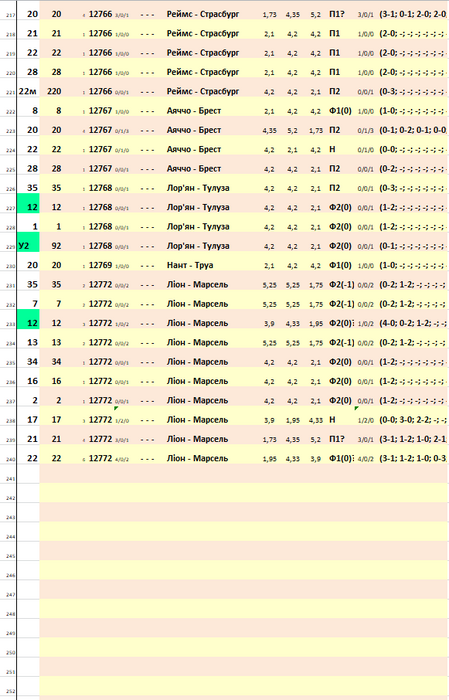Select 'Ліон - Марсель' in row 240
Screen dimensions: 449x700
pyautogui.click(x=197, y=458)
